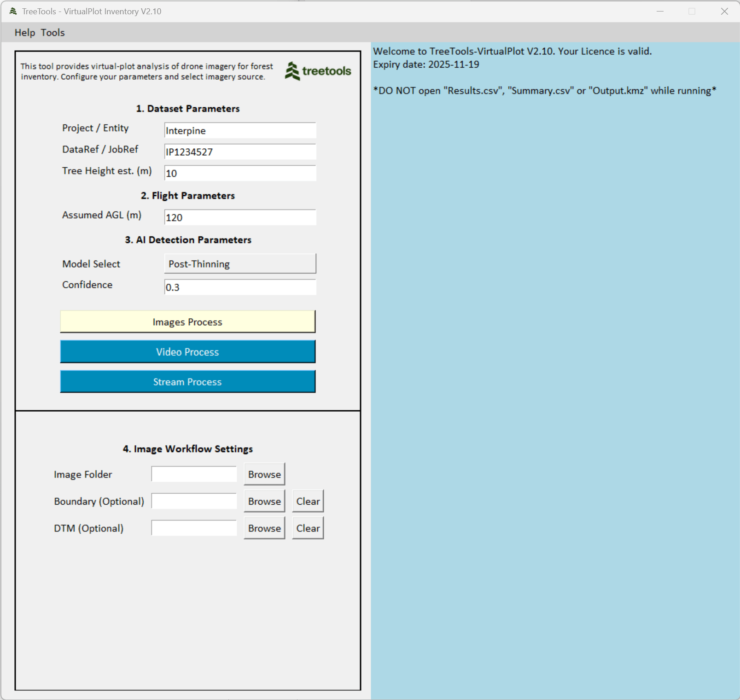Click the 'Project / Entity' label
740x700 pixels.
click(95, 128)
